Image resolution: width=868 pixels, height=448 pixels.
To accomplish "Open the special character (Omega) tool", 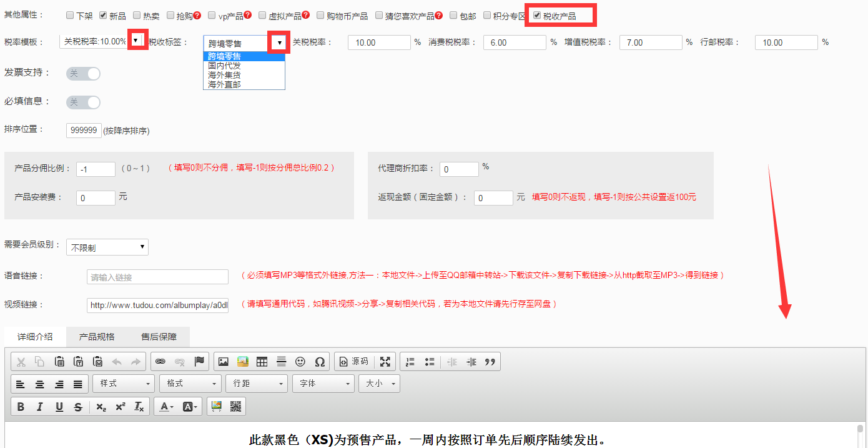I will click(320, 362).
